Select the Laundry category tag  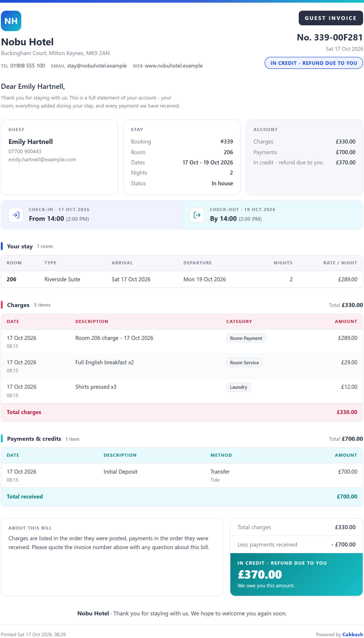coord(238,387)
